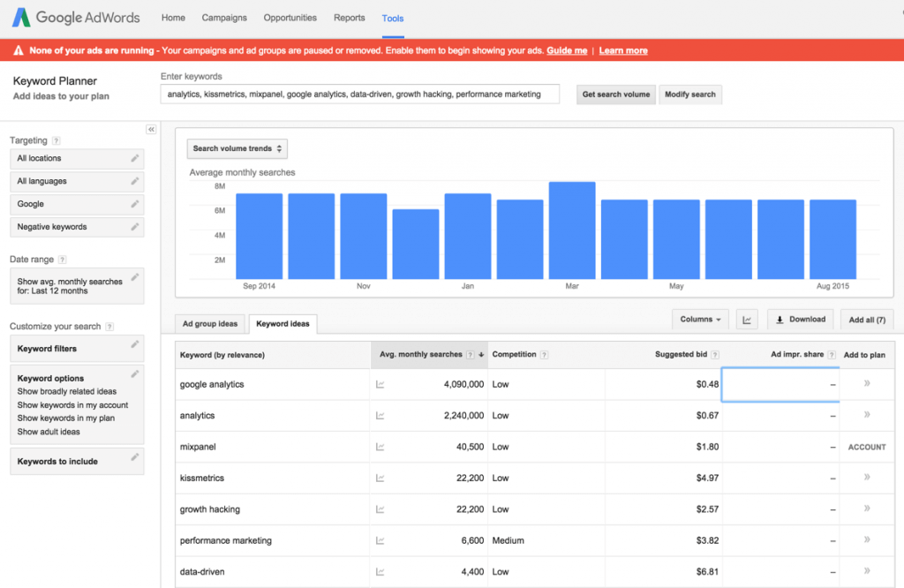Open Targeting help question mark
The image size is (904, 588).
tap(56, 140)
